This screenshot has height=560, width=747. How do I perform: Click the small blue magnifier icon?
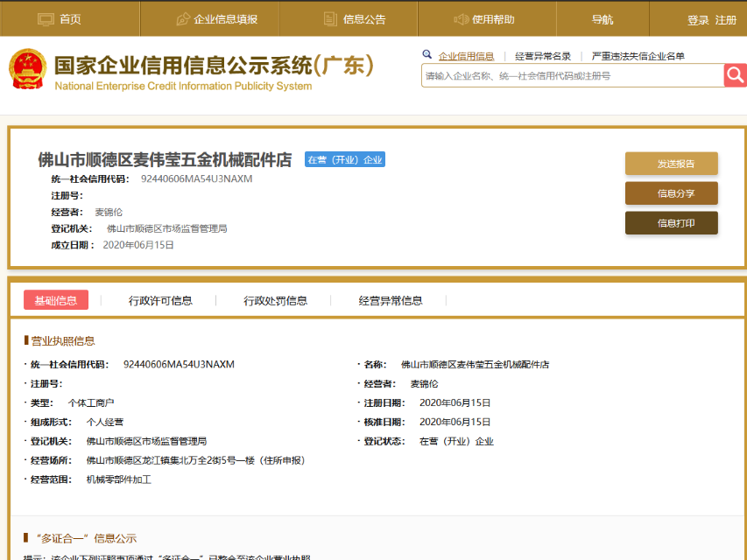426,55
